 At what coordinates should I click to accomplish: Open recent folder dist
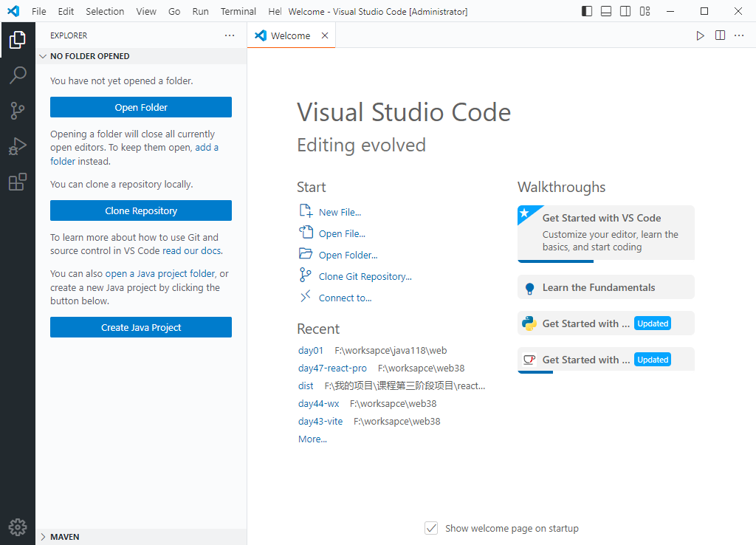coord(306,385)
